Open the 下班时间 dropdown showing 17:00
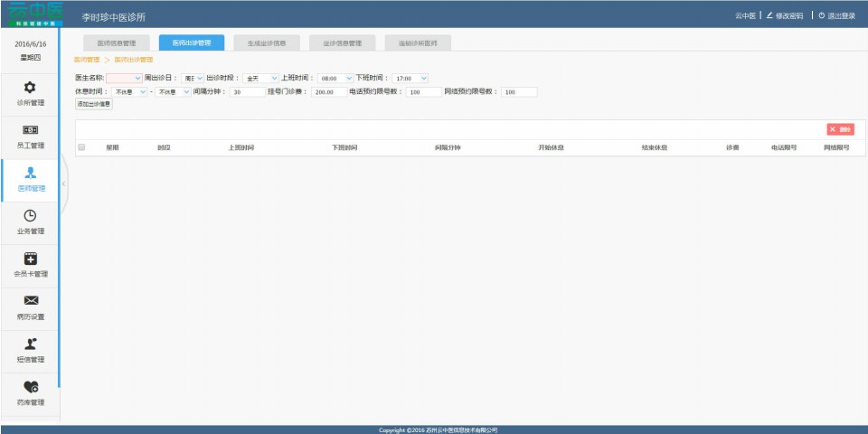The height and width of the screenshot is (434, 868). click(410, 79)
